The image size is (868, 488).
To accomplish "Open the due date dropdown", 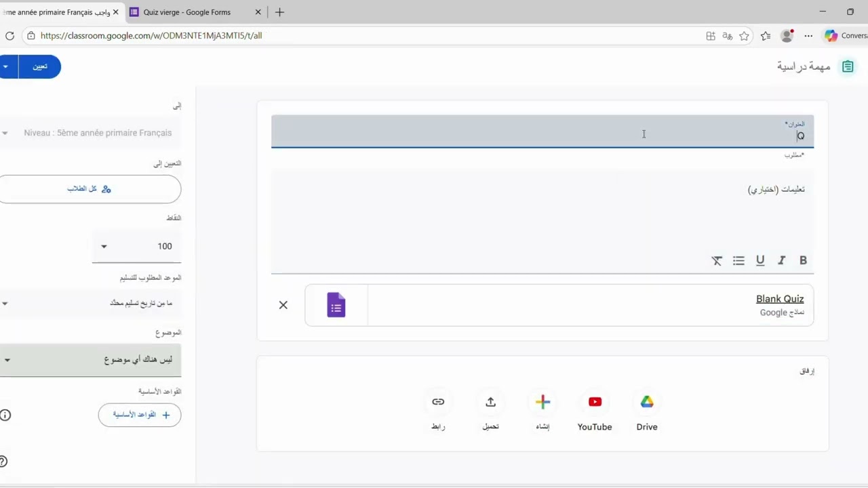I will 90,303.
